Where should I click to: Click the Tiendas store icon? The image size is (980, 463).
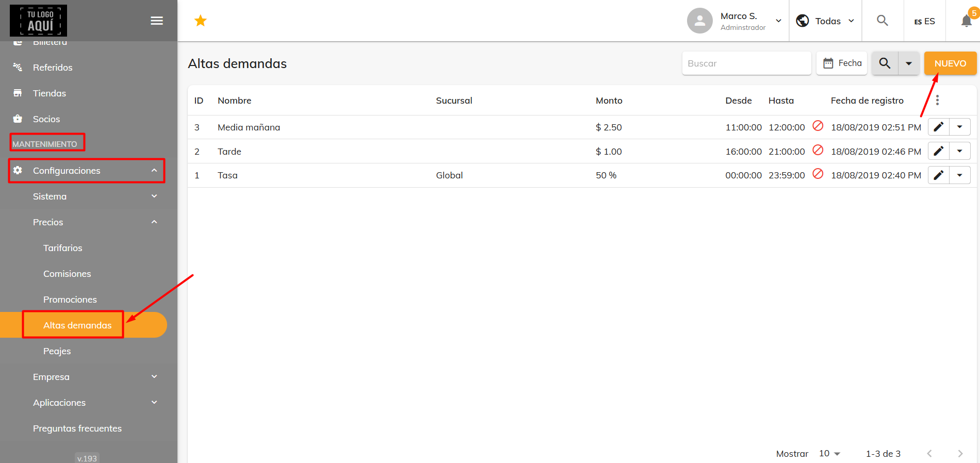tap(18, 93)
